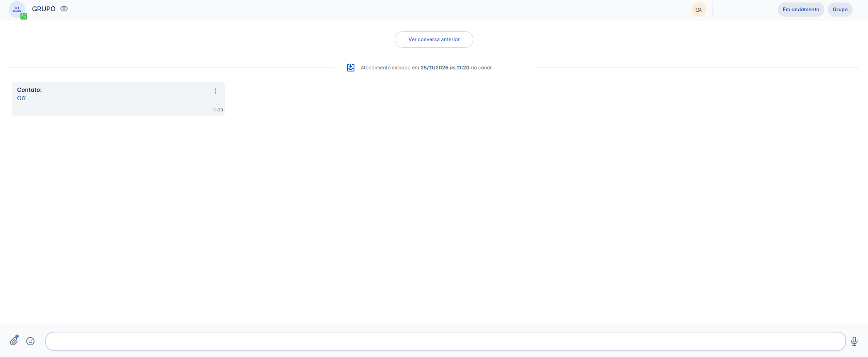The width and height of the screenshot is (868, 357).
Task: Click the bold date 25/11/2025 às 11:20
Action: (445, 68)
